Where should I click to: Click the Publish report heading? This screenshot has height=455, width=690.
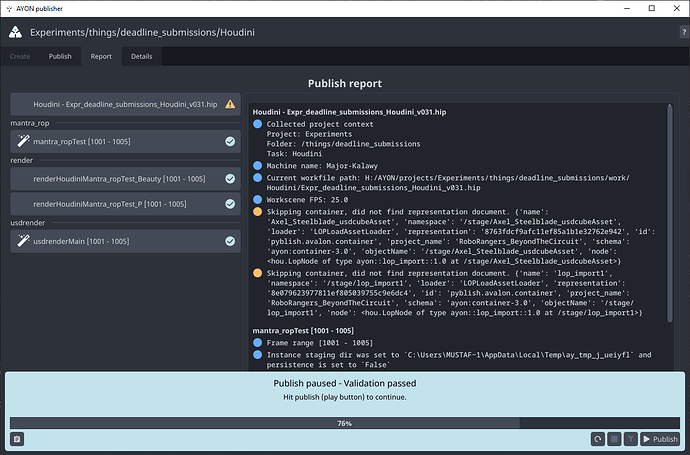[x=345, y=84]
